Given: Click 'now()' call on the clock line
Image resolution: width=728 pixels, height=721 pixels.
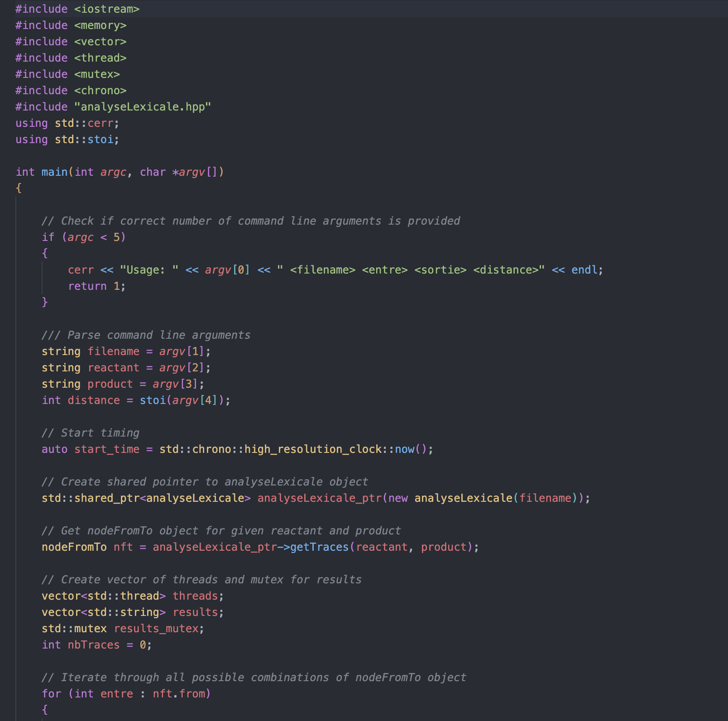Looking at the screenshot, I should (x=411, y=449).
